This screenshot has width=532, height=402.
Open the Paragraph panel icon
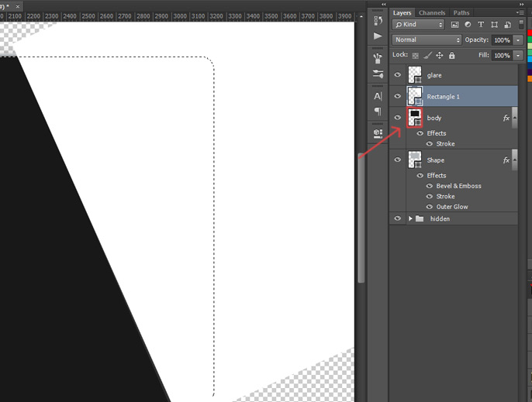click(x=378, y=112)
